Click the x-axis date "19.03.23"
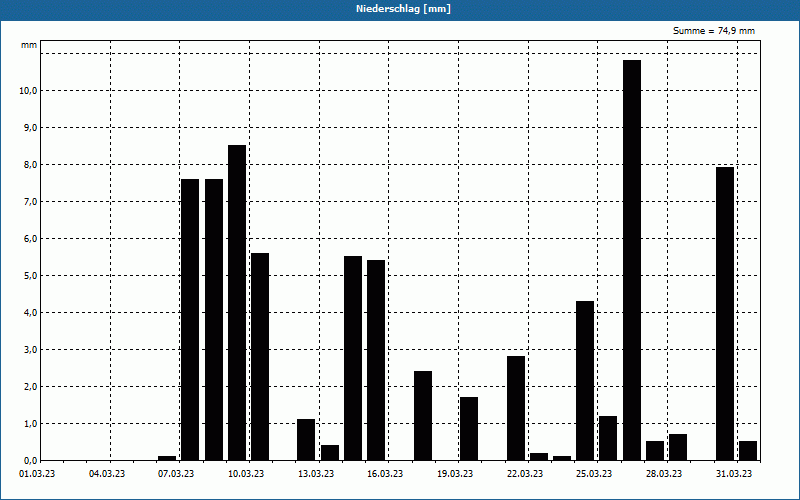This screenshot has width=800, height=500. point(455,474)
